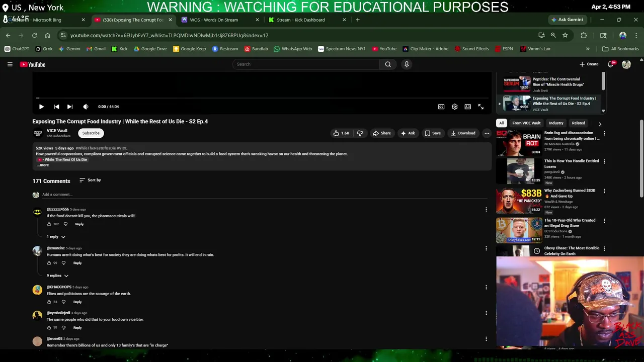
Task: Open the Ask button under video
Action: pyautogui.click(x=408, y=133)
